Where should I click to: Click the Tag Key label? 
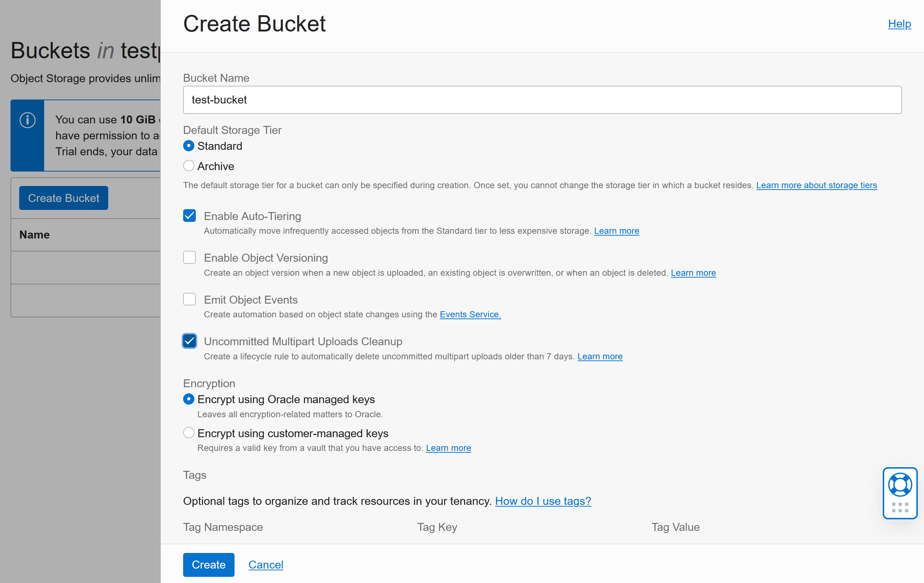click(x=438, y=527)
